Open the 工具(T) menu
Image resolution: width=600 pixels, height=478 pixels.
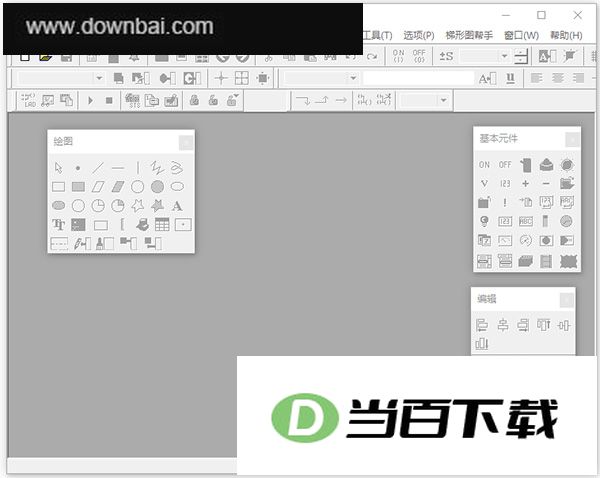[x=377, y=36]
